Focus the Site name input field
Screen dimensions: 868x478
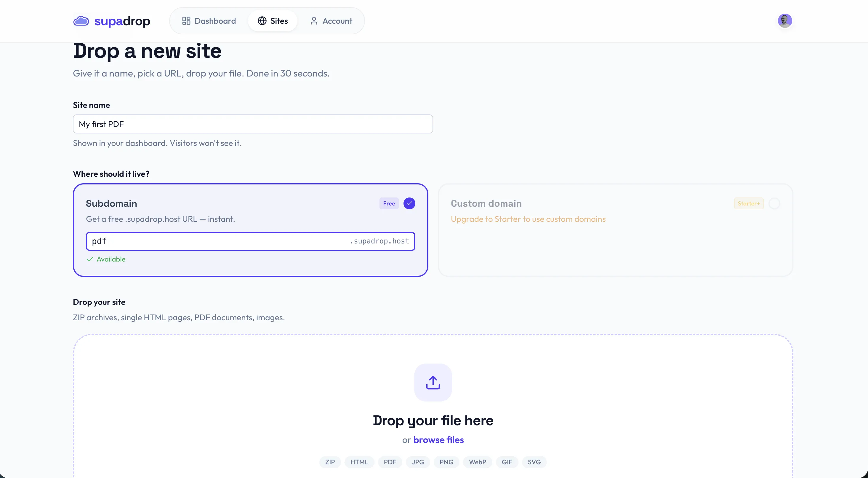pos(253,124)
